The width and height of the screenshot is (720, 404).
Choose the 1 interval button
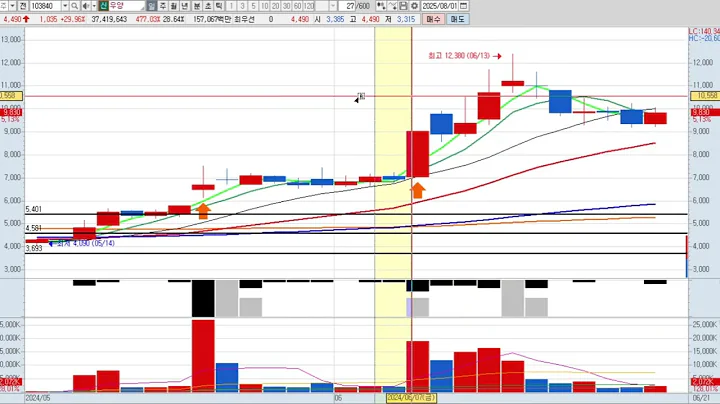pyautogui.click(x=231, y=6)
